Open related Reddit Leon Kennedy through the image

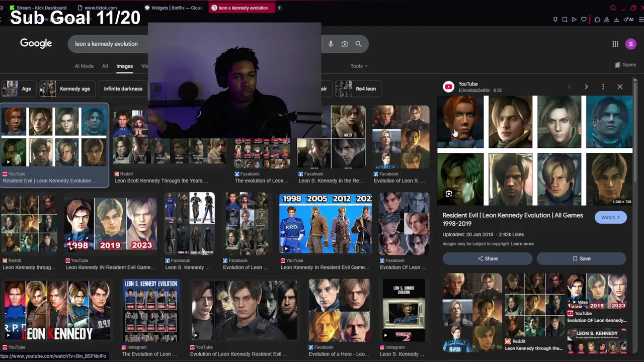534,305
